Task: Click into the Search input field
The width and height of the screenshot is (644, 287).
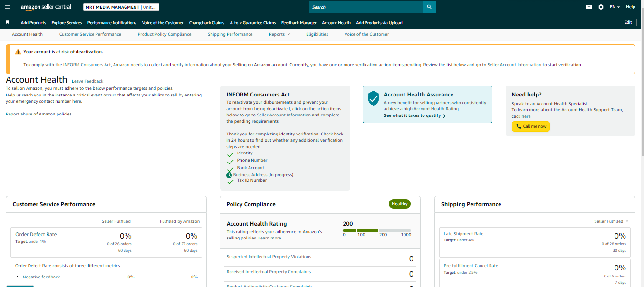Action: pos(365,7)
